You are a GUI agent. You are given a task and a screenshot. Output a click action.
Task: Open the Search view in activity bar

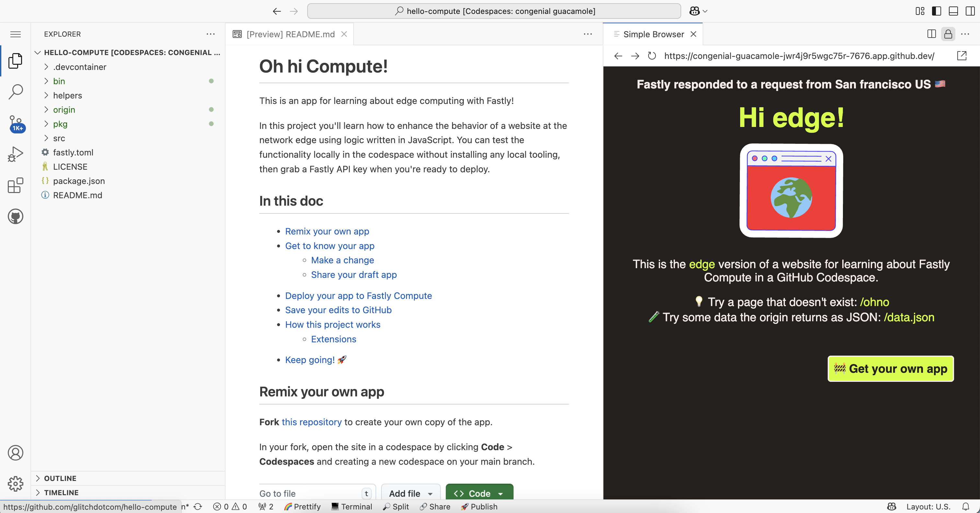15,92
